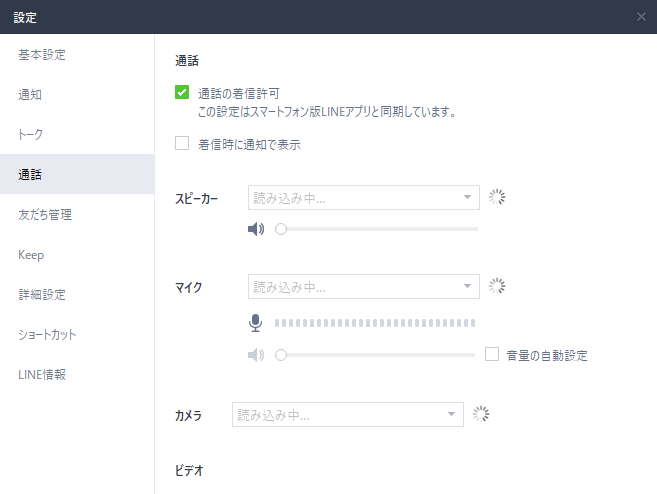Image resolution: width=657 pixels, height=494 pixels.
Task: Switch to the Keep section
Action: tap(77, 255)
